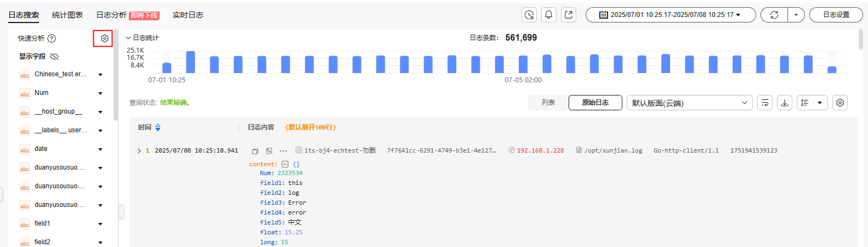Toggle hidden display fields eye icon
The width and height of the screenshot is (868, 247).
pos(54,57)
